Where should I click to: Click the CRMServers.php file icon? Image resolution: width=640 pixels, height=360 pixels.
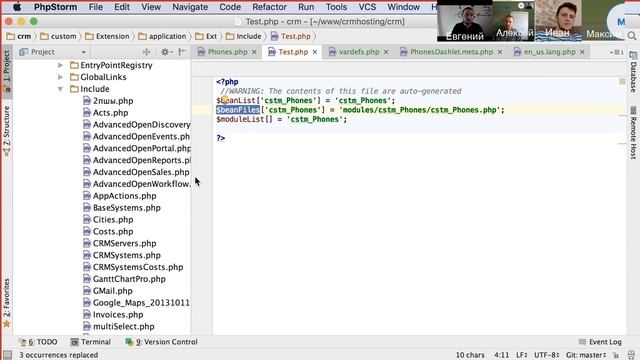(87, 243)
